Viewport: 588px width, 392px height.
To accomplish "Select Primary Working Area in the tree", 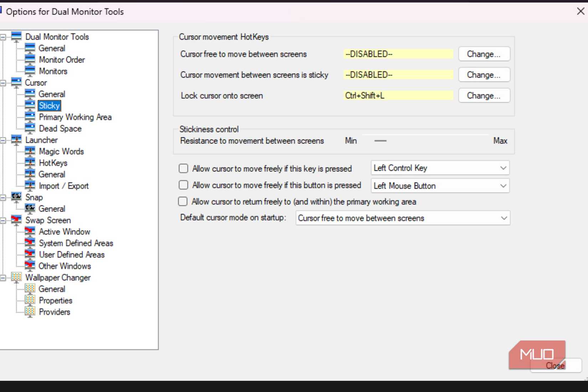I will (75, 117).
